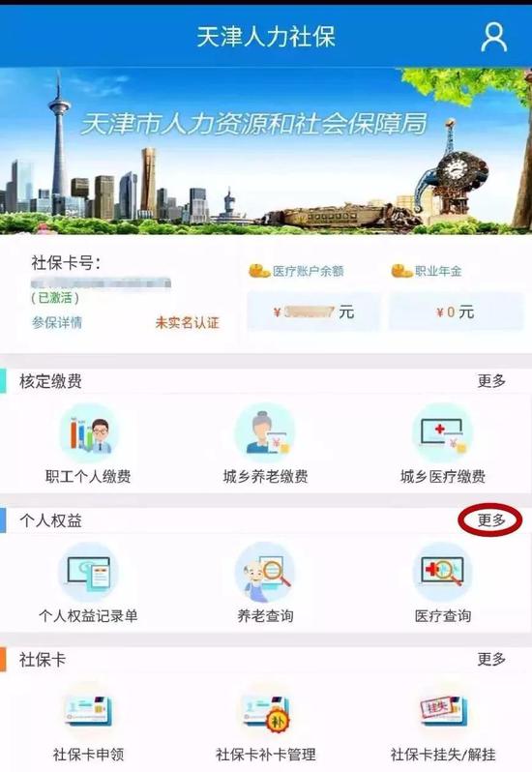Open the user profile icon
This screenshot has height=772, width=532.
[493, 38]
